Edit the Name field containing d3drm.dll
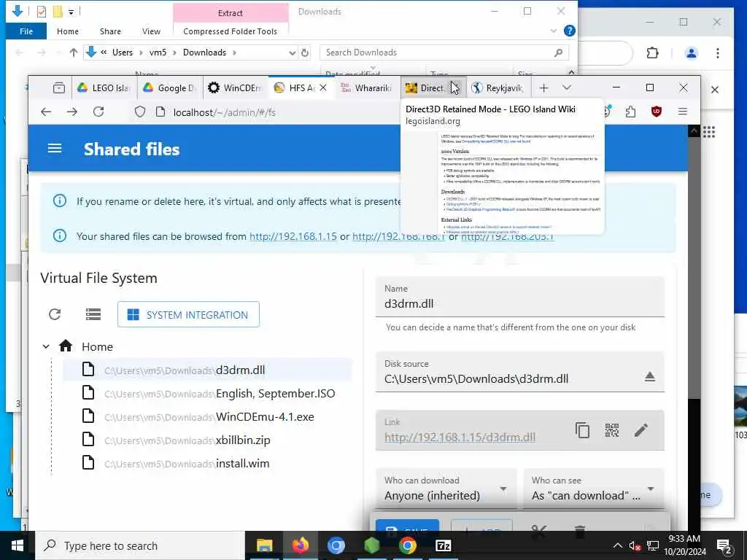This screenshot has height=560, width=747. [519, 297]
